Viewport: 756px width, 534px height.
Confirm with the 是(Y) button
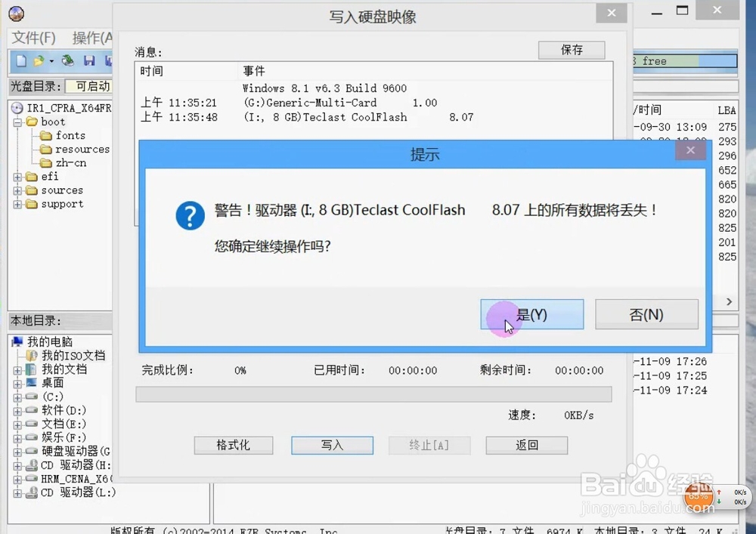coord(531,314)
